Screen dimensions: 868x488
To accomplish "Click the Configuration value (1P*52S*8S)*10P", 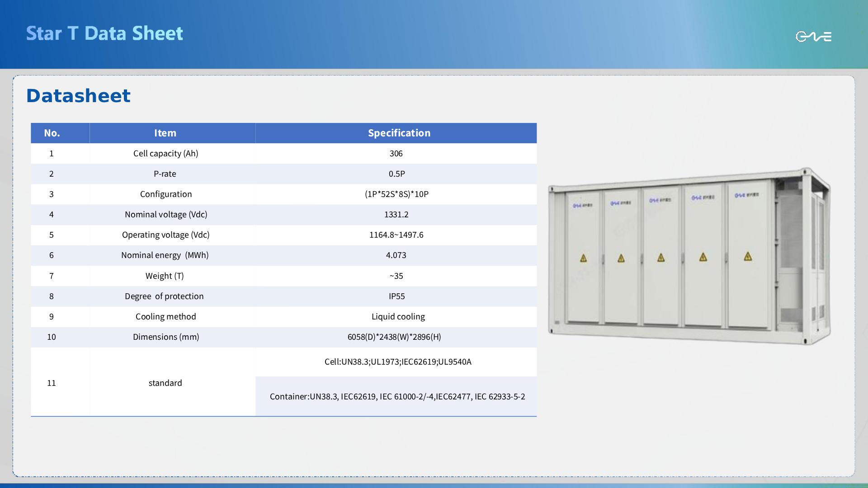I will pos(396,194).
